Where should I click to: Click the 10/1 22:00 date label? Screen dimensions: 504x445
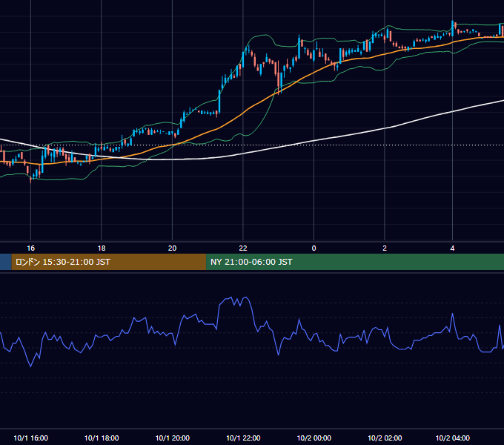[243, 438]
